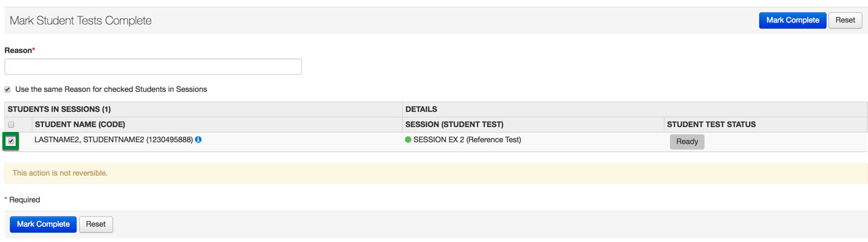Click the top-right Mark Complete button
The height and width of the screenshot is (242, 868).
(x=793, y=20)
